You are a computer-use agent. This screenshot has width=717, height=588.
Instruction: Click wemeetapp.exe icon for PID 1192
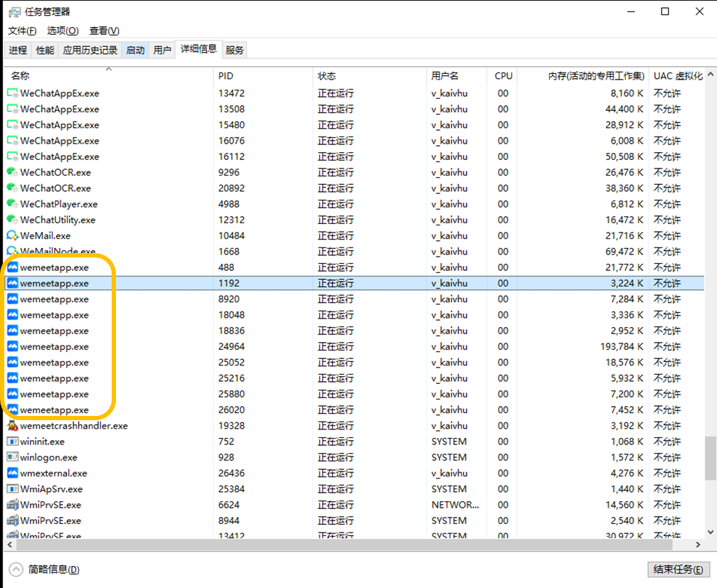click(x=13, y=283)
